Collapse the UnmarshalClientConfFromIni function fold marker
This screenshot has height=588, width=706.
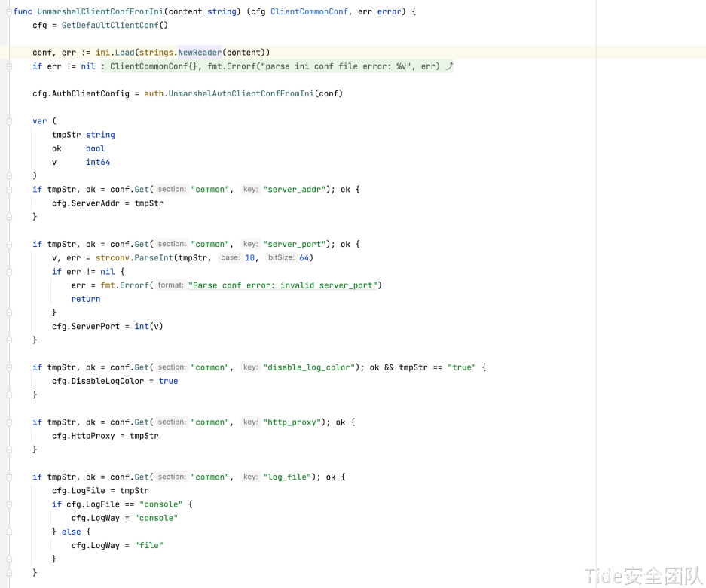(x=9, y=12)
